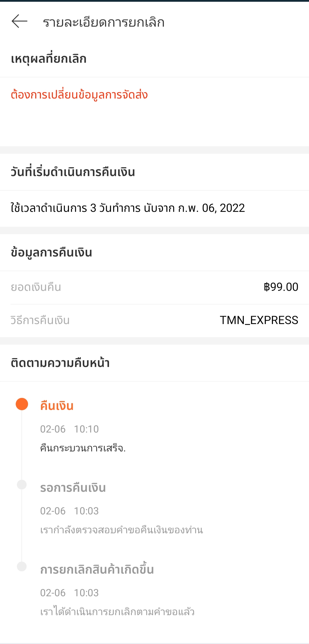Select the red reason ต้องการเปลี่ยนข้อมูลการจัดส่ง
The height and width of the screenshot is (644, 309).
[x=79, y=95]
